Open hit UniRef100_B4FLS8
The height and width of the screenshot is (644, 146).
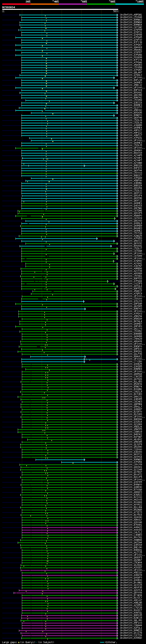(x=131, y=80)
